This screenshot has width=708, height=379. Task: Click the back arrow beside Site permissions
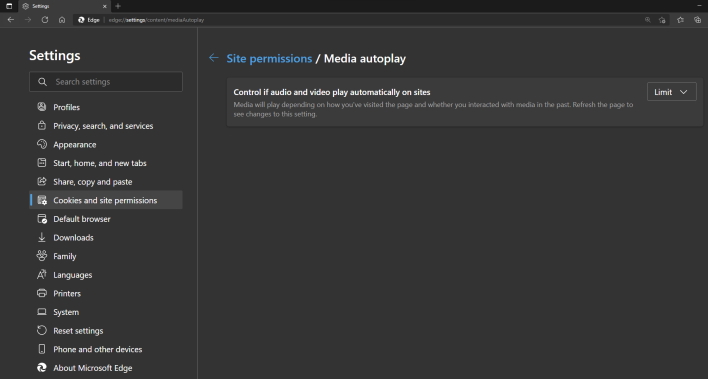[x=214, y=58]
